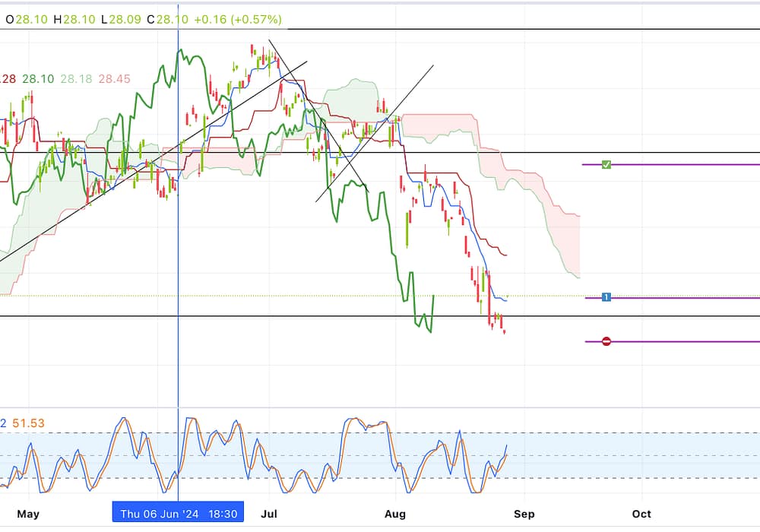
Task: Click the Sep label on time axis
Action: coord(524,514)
